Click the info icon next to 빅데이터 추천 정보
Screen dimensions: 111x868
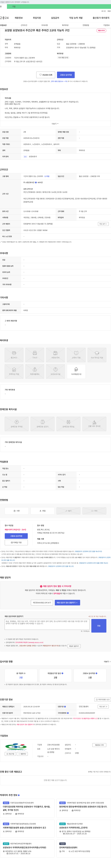click(x=19, y=795)
